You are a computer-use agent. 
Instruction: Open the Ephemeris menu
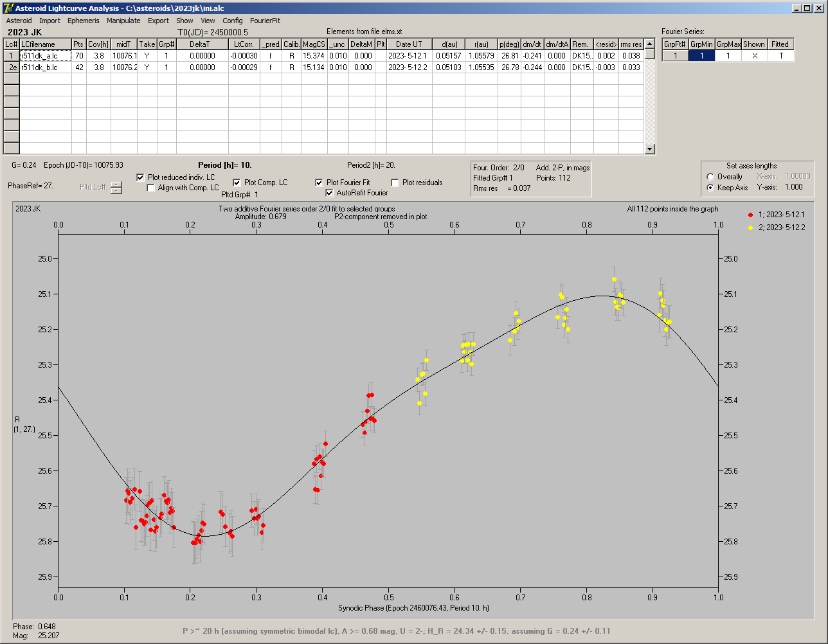[x=84, y=21]
